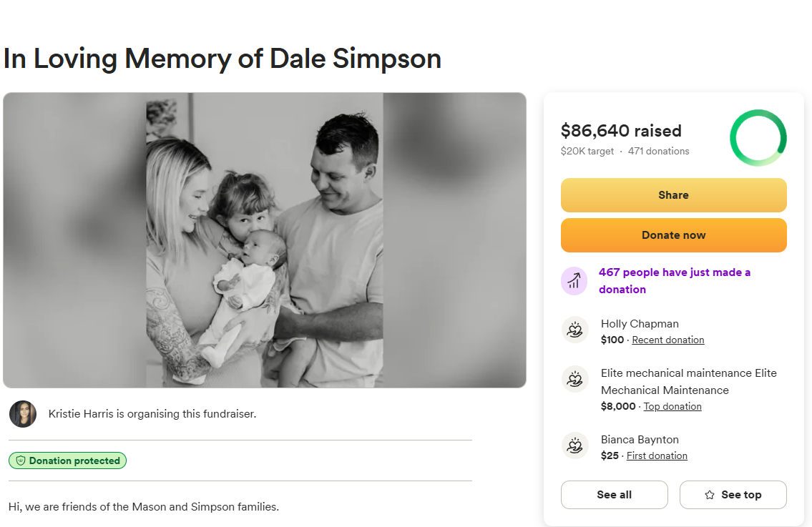Image resolution: width=812 pixels, height=527 pixels.
Task: Open the See top donations list
Action: (733, 495)
